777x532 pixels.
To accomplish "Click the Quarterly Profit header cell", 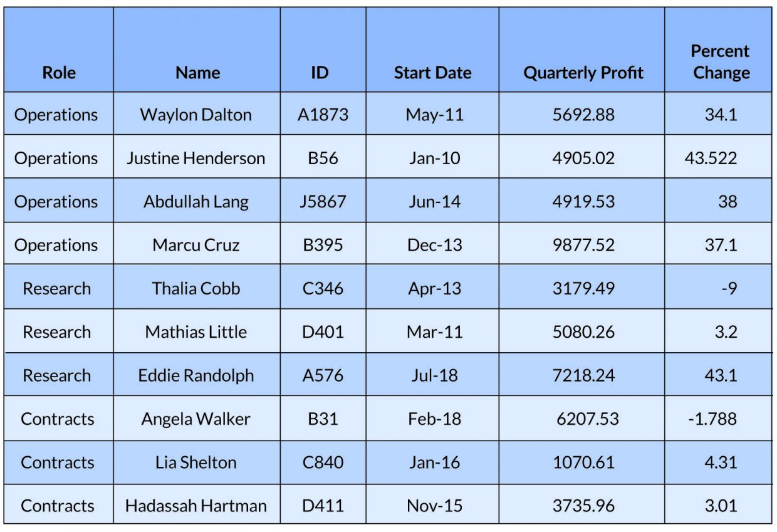I will 581,50.
